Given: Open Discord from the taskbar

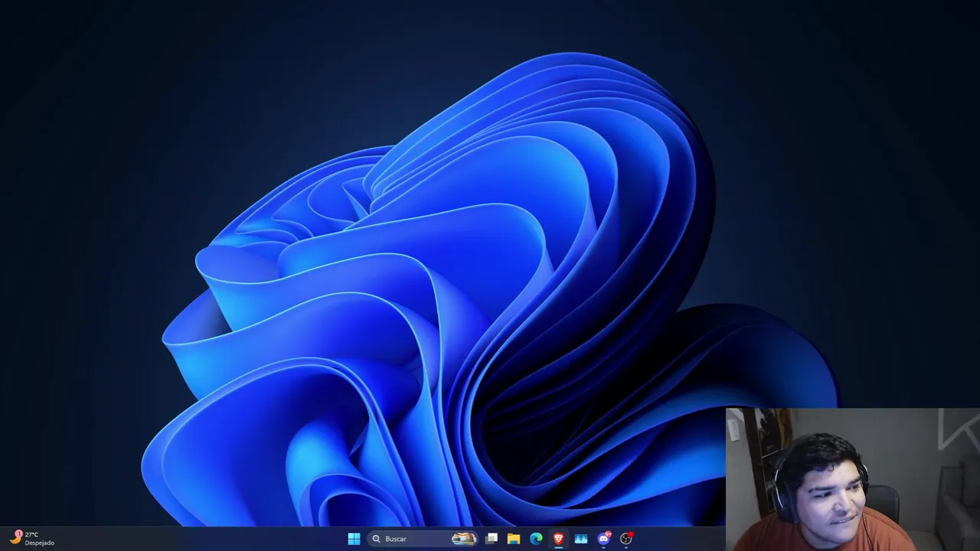Looking at the screenshot, I should click(604, 539).
